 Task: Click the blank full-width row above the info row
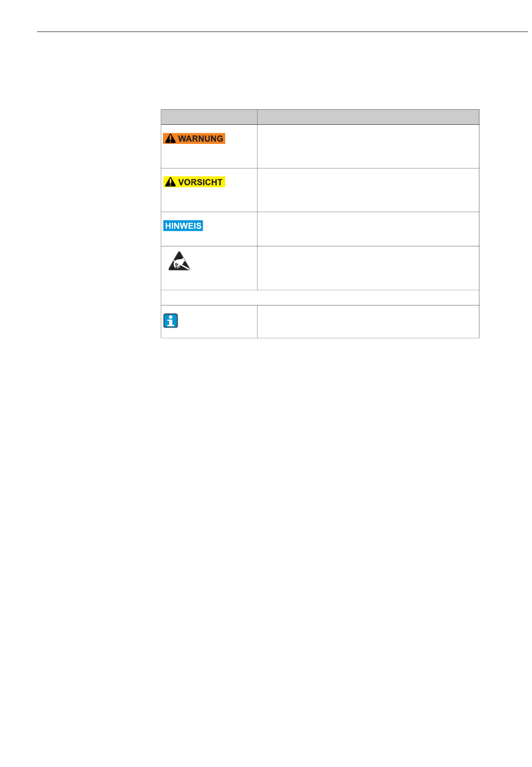320,297
